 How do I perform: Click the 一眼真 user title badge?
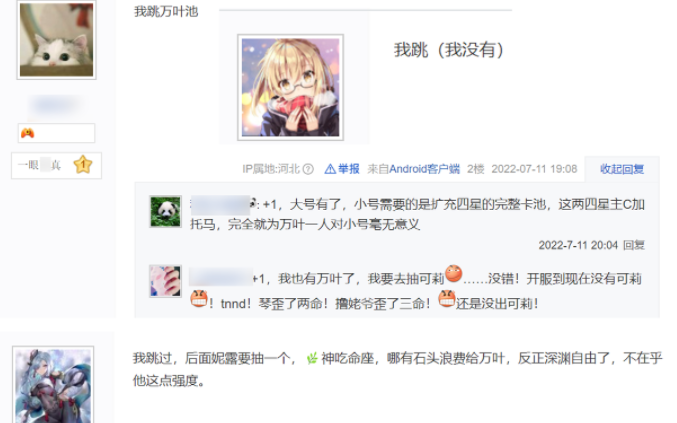pyautogui.click(x=39, y=165)
